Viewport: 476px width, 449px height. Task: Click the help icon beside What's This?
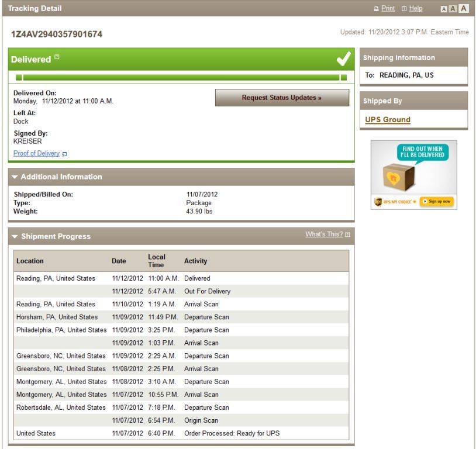[348, 235]
